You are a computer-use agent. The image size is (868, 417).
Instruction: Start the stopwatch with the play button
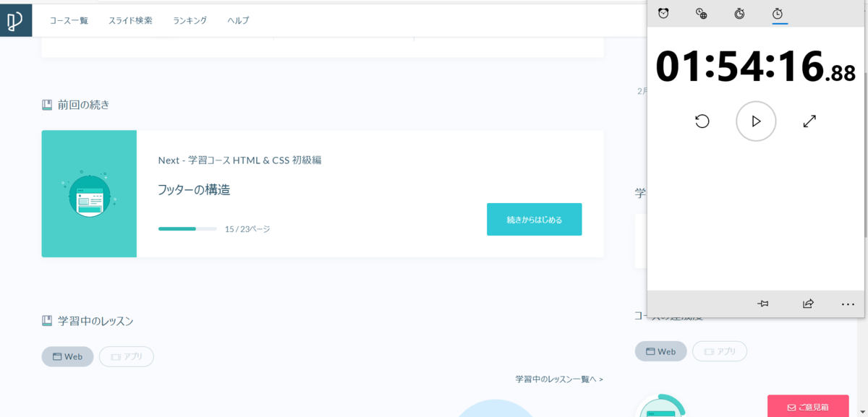coord(755,121)
